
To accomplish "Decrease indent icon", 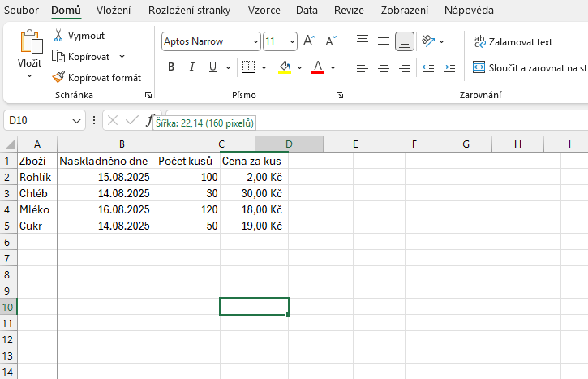I will [428, 67].
